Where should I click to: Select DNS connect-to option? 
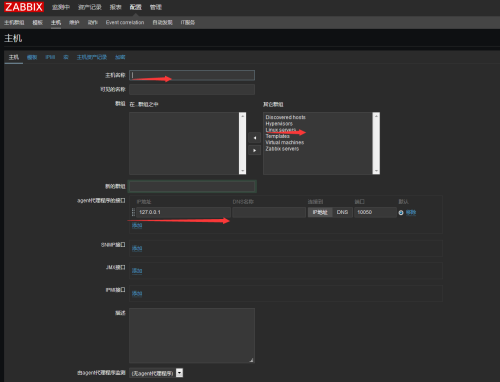click(x=342, y=212)
